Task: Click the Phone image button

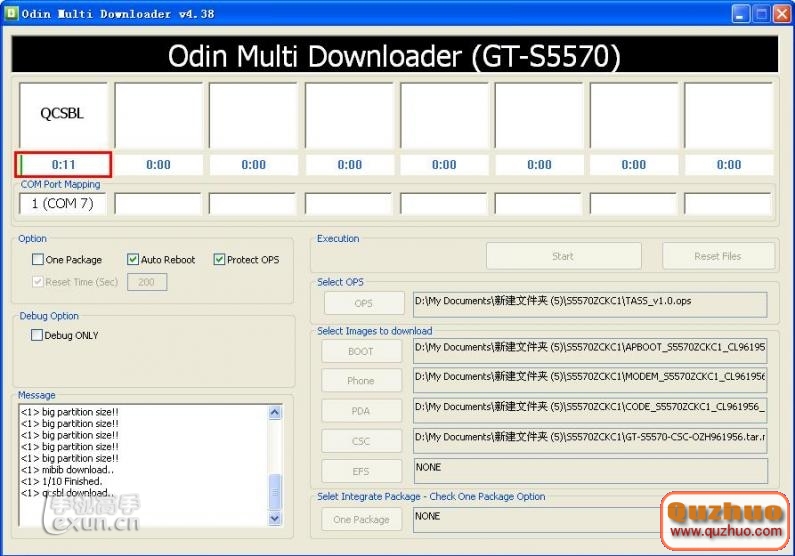Action: pos(361,381)
